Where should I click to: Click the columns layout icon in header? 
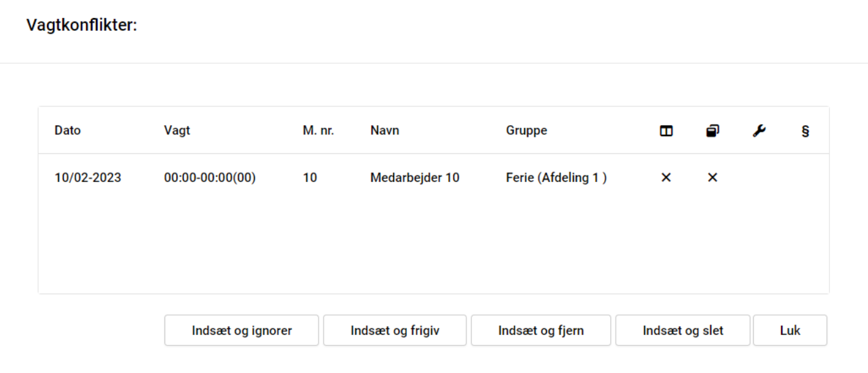666,131
